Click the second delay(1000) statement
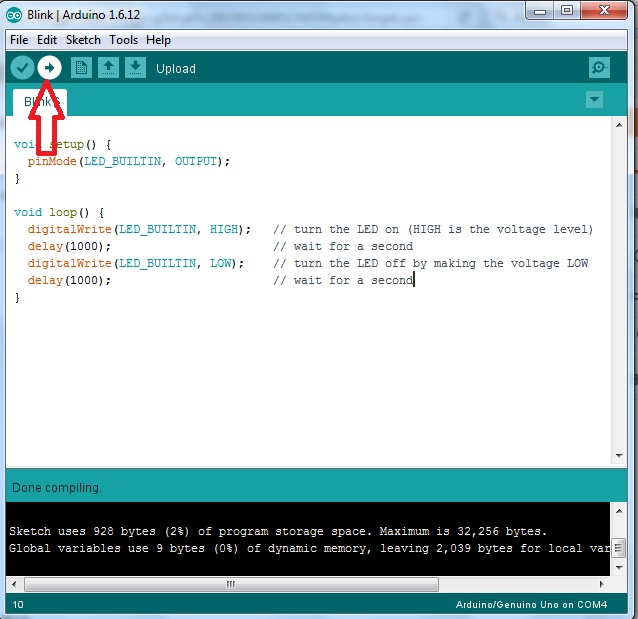 [x=69, y=281]
